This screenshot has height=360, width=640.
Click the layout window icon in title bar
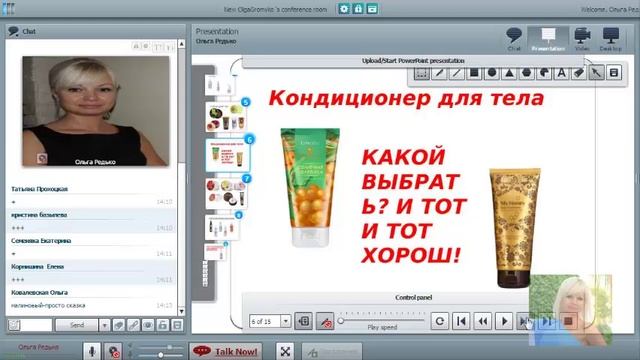372,9
